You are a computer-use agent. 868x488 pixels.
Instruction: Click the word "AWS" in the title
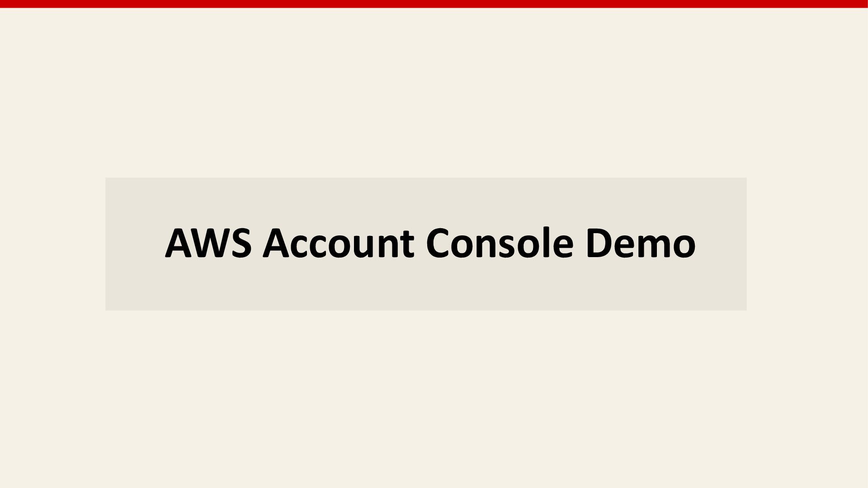(208, 243)
